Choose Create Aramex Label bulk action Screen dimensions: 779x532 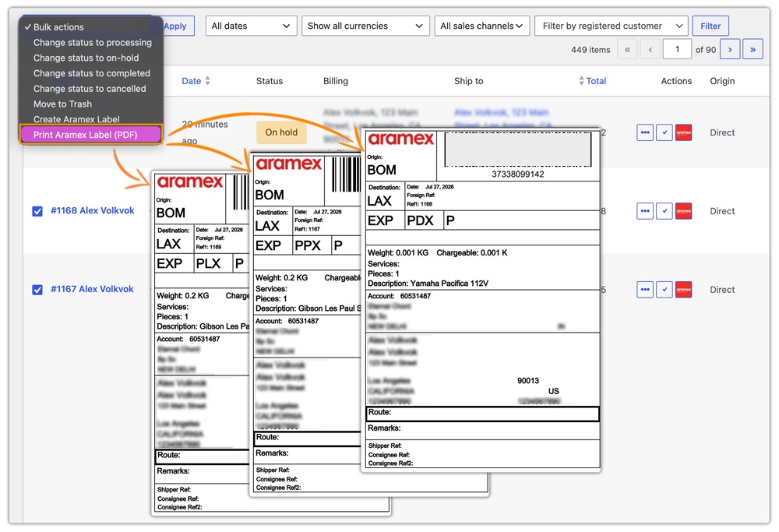click(76, 119)
